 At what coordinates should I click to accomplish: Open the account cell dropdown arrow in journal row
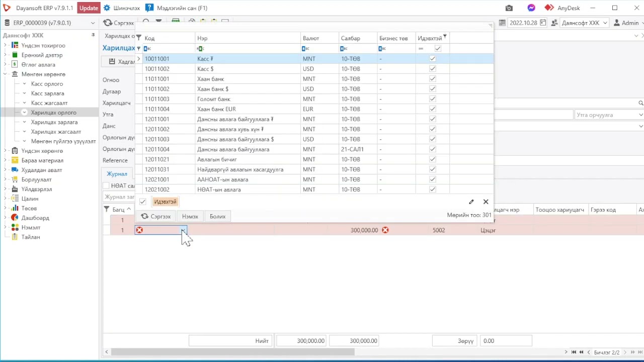(183, 230)
